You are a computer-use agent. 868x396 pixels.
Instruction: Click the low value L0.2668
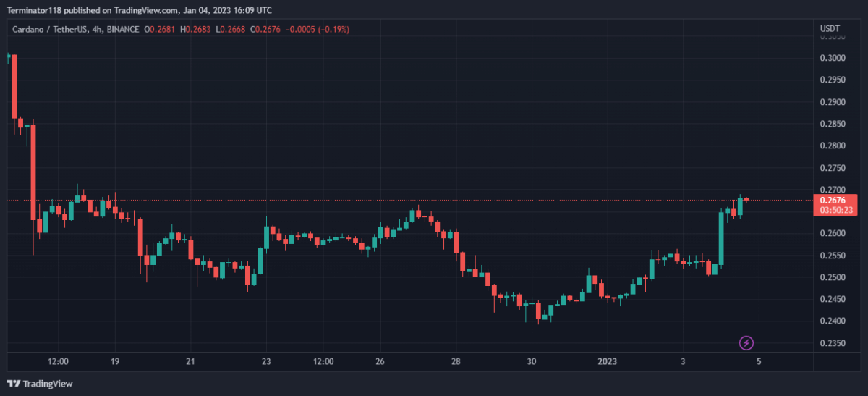tap(232, 29)
